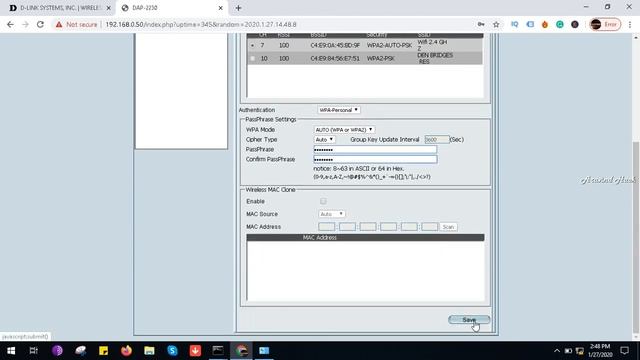640x360 pixels.
Task: Open the MAC Source dropdown
Action: click(331, 214)
